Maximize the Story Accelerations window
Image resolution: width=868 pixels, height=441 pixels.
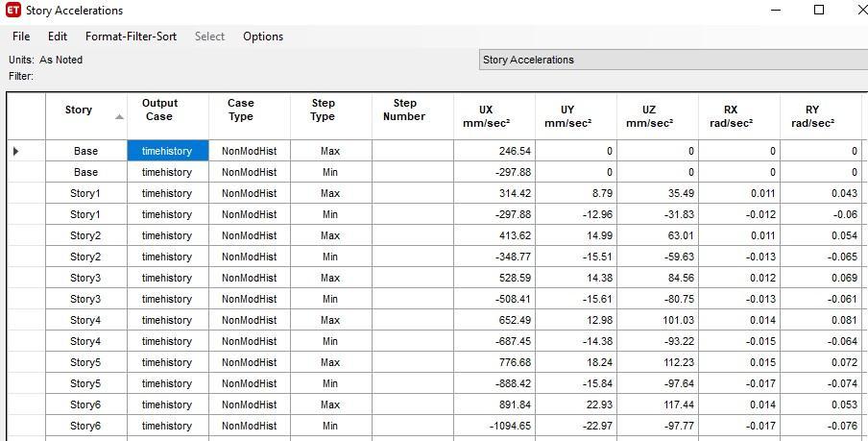tap(819, 11)
